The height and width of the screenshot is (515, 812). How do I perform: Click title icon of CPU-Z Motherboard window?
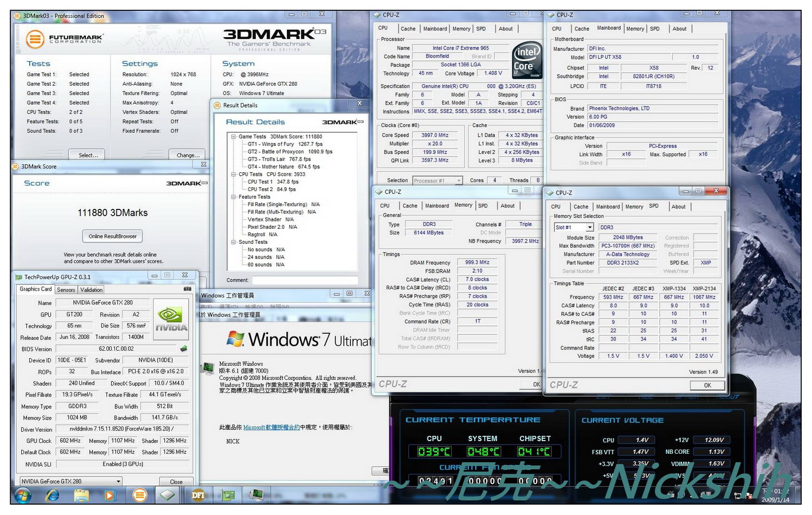pyautogui.click(x=551, y=15)
